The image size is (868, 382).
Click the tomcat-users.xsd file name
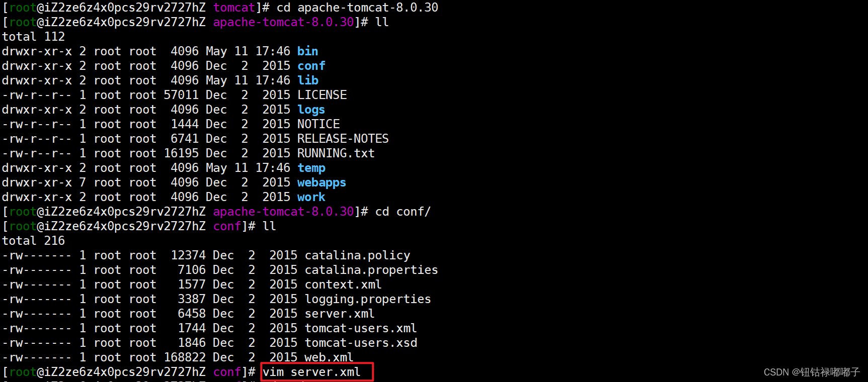point(361,343)
